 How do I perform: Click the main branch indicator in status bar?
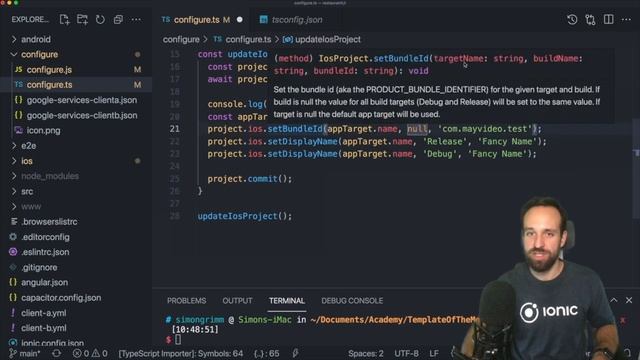[24, 353]
